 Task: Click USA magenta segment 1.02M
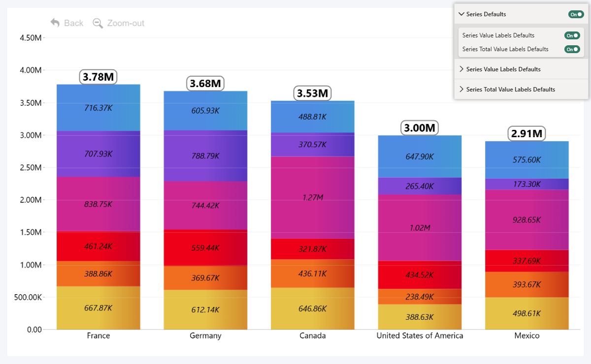[420, 228]
